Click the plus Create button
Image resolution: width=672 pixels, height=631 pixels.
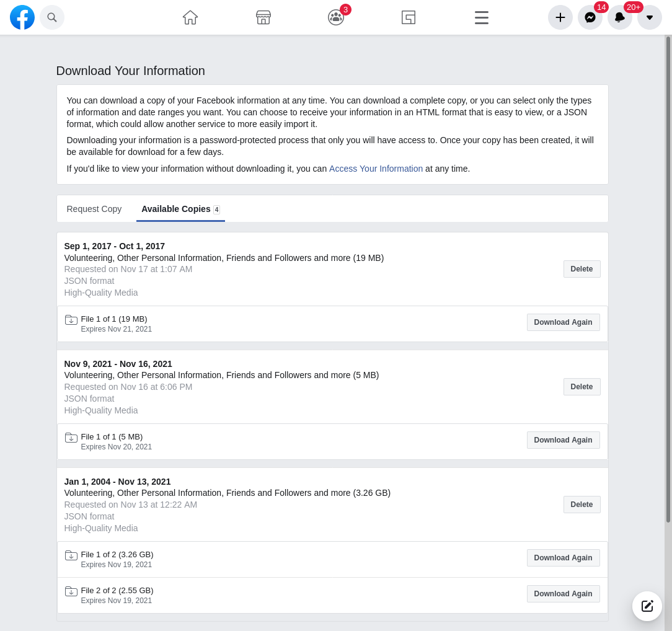coord(560,17)
